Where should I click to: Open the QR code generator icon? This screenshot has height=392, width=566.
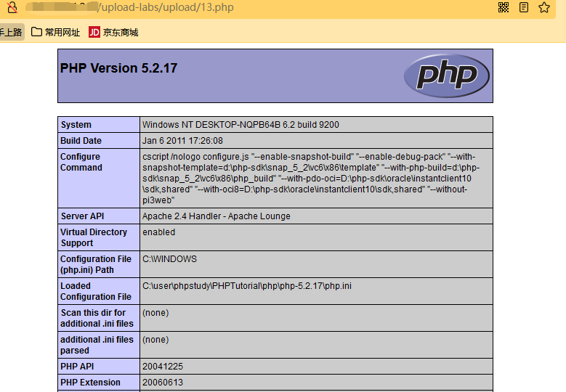504,8
